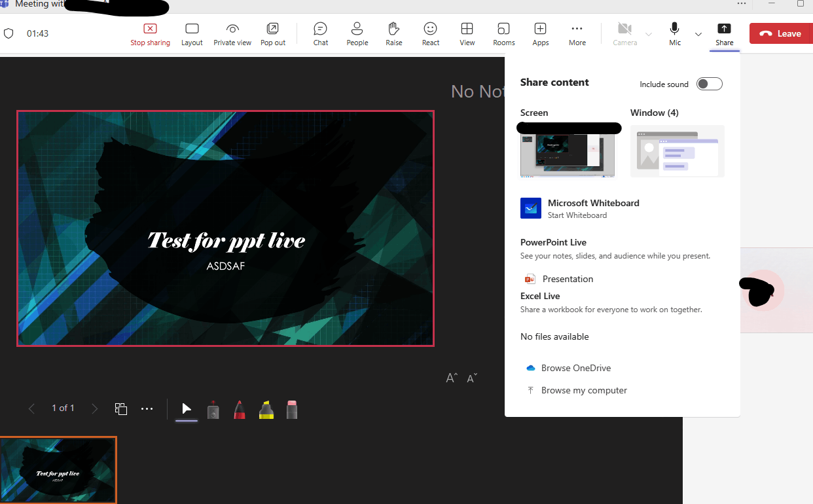Open slide options ellipsis menu
813x504 pixels.
[x=147, y=408]
